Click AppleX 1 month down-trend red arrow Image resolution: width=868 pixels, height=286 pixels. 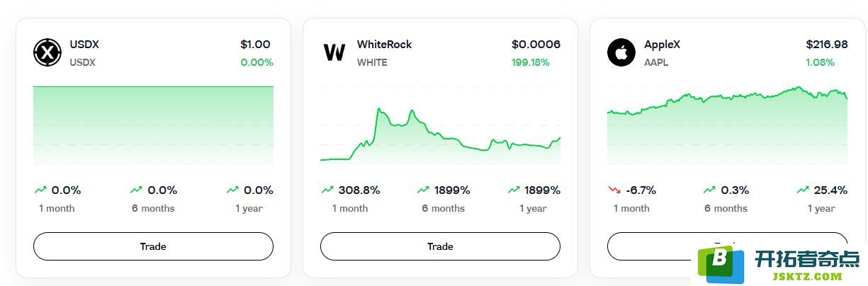(x=614, y=190)
